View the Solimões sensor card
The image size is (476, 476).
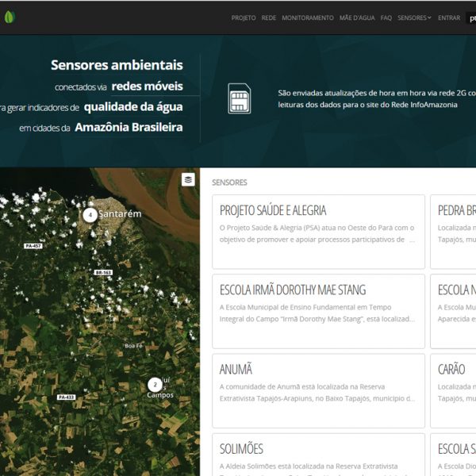click(318, 455)
